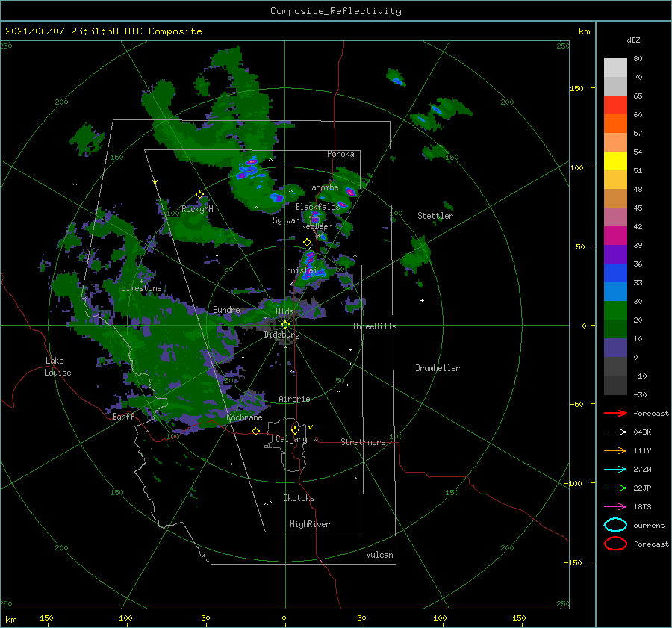Click the Composite_Reflectivity title
The width and height of the screenshot is (672, 628).
pyautogui.click(x=335, y=11)
